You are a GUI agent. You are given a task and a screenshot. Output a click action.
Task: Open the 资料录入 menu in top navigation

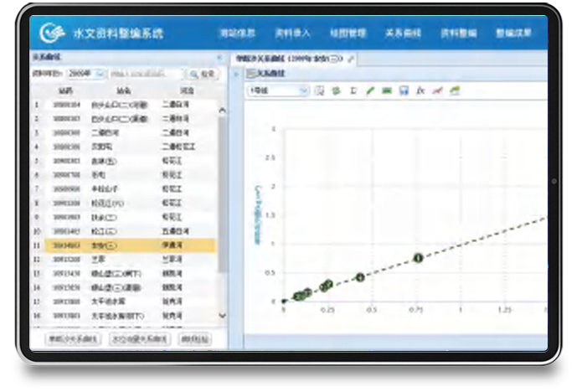tap(292, 34)
